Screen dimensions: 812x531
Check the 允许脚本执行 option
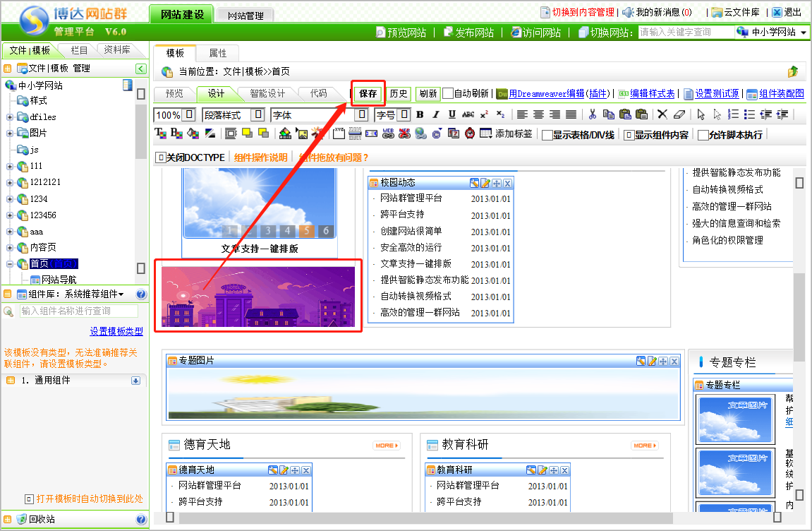point(703,135)
